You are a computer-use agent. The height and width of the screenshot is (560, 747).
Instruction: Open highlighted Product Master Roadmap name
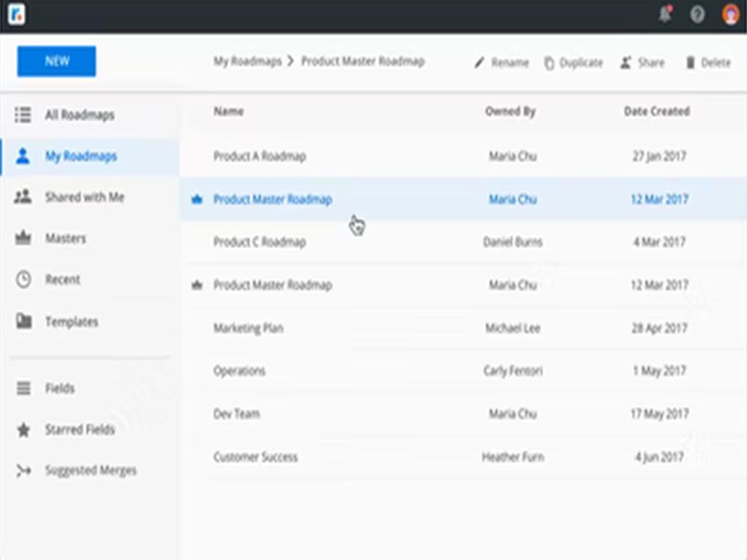pyautogui.click(x=273, y=199)
